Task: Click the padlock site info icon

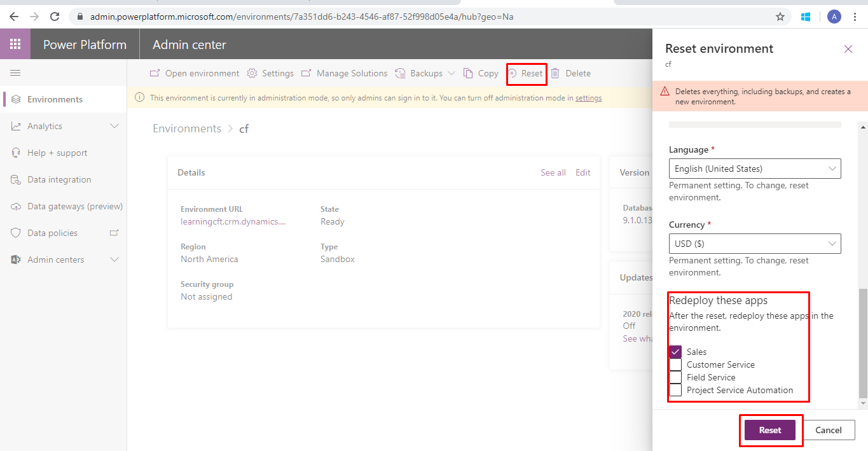Action: [x=80, y=17]
